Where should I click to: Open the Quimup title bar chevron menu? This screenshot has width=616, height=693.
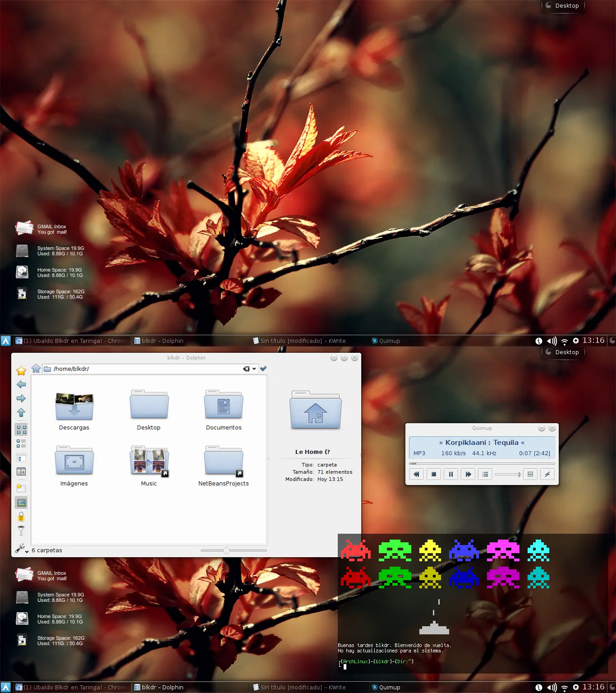542,428
